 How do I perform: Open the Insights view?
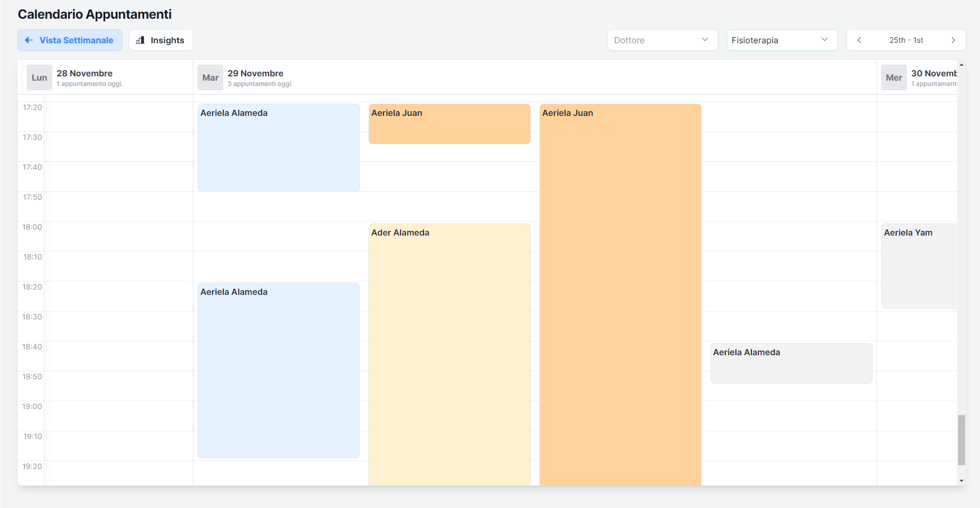click(x=161, y=40)
